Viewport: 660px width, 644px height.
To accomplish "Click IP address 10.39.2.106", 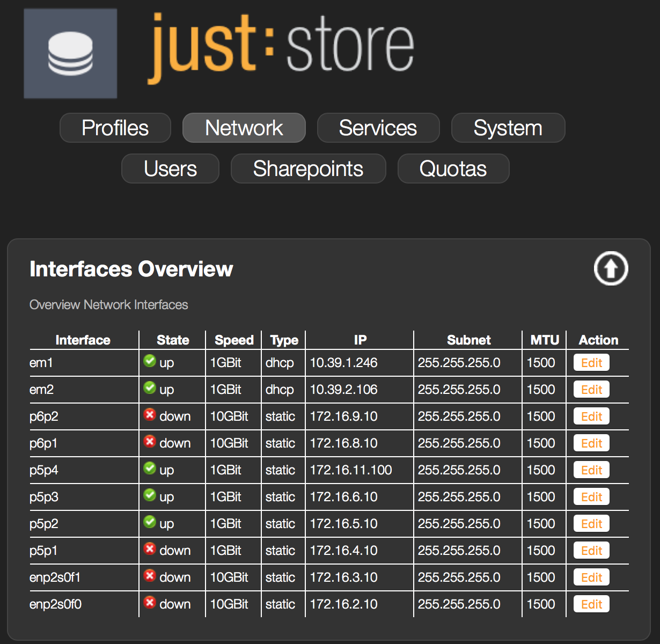I will [x=344, y=390].
